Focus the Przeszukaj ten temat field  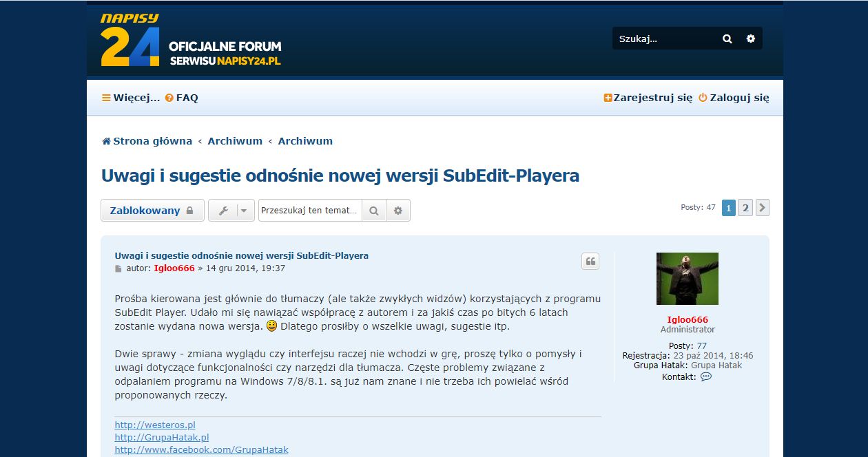310,211
